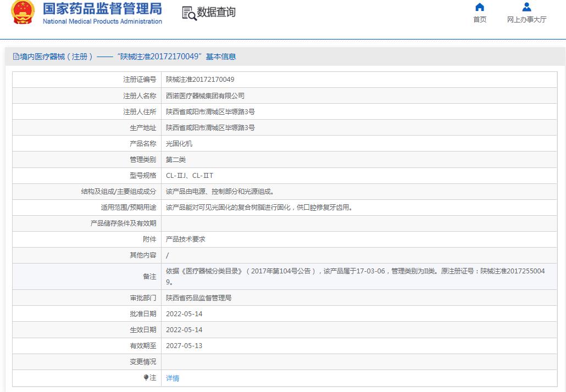Click 适用范围/预期用途 label
Image resolution: width=566 pixels, height=392 pixels.
[129, 208]
